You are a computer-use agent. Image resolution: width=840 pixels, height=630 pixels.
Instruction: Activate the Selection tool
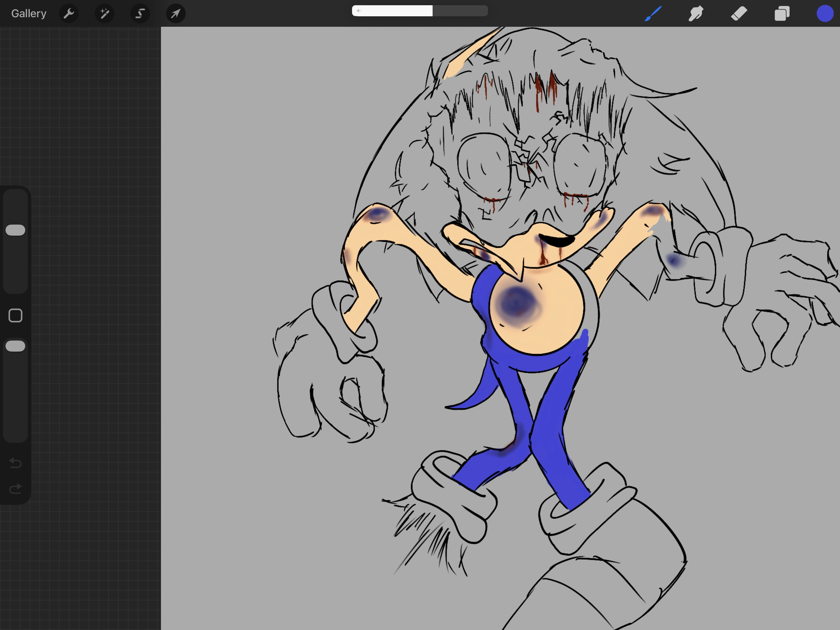pyautogui.click(x=140, y=14)
